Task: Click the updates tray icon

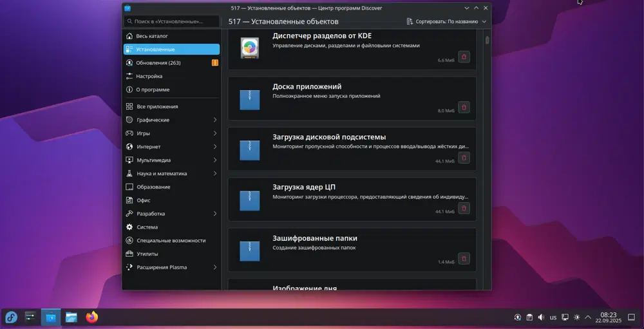Action: click(x=518, y=317)
